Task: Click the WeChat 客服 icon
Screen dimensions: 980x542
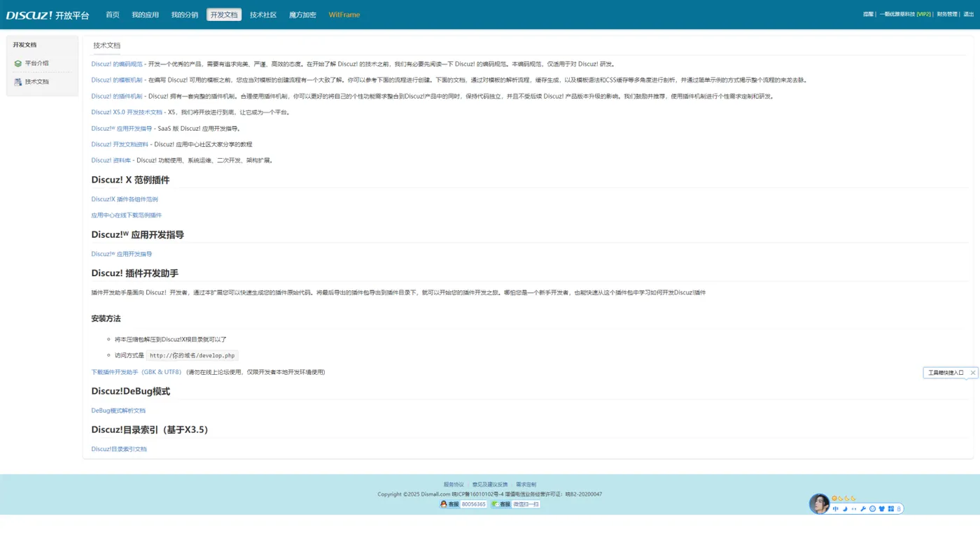Action: [495, 504]
